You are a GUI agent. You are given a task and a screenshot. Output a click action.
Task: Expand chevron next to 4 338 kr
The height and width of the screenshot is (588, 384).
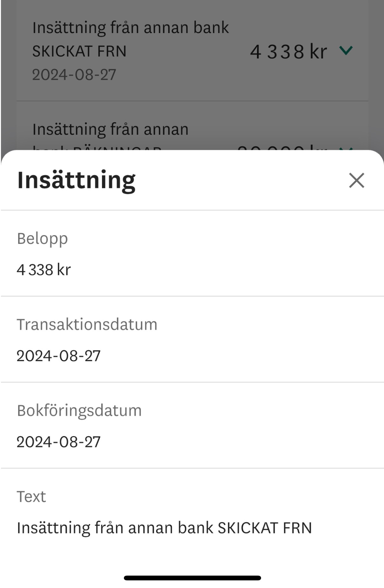point(346,51)
